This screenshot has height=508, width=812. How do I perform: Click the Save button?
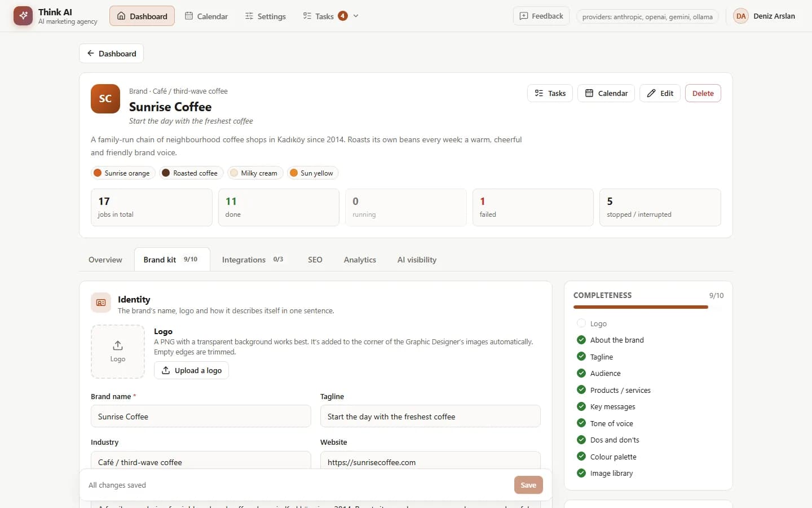pos(528,485)
